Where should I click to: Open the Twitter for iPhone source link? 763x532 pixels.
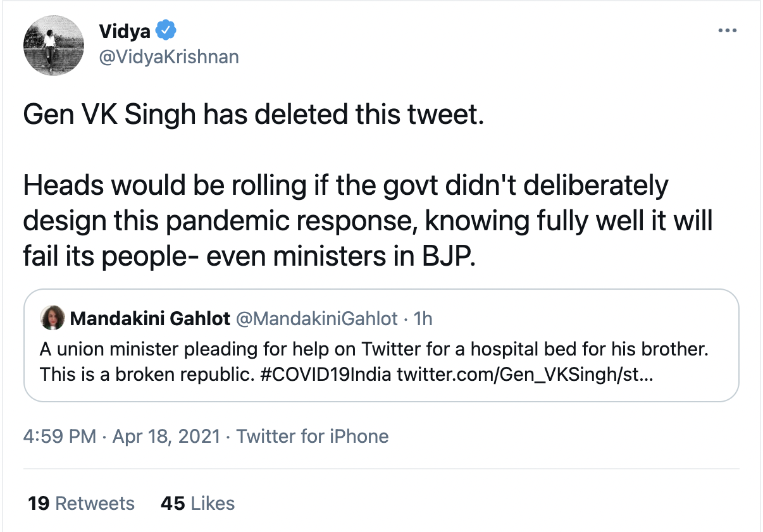coord(313,436)
